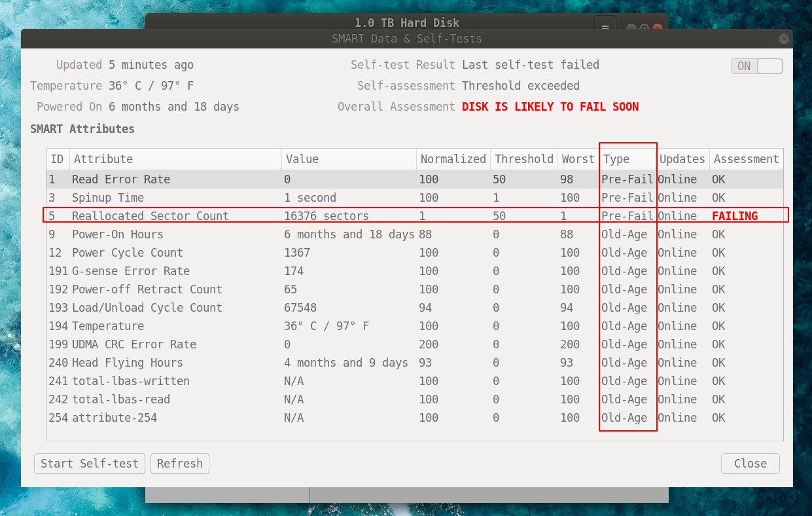Click the red FAILING assessment cell
This screenshot has width=812, height=516.
click(735, 216)
